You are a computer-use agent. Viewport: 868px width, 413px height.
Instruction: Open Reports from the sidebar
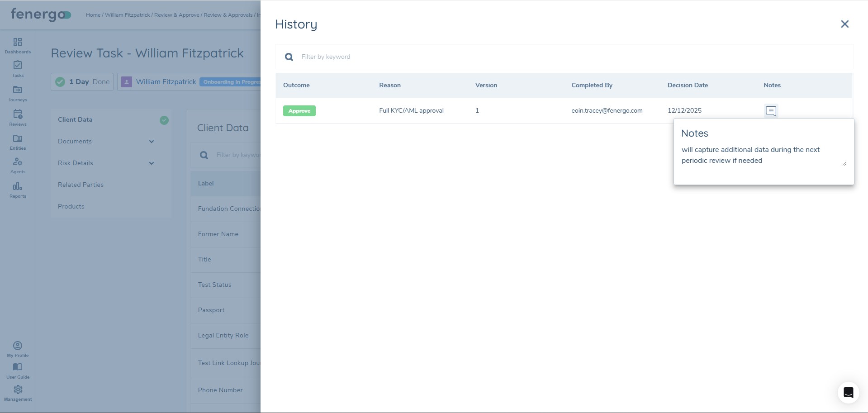(18, 190)
